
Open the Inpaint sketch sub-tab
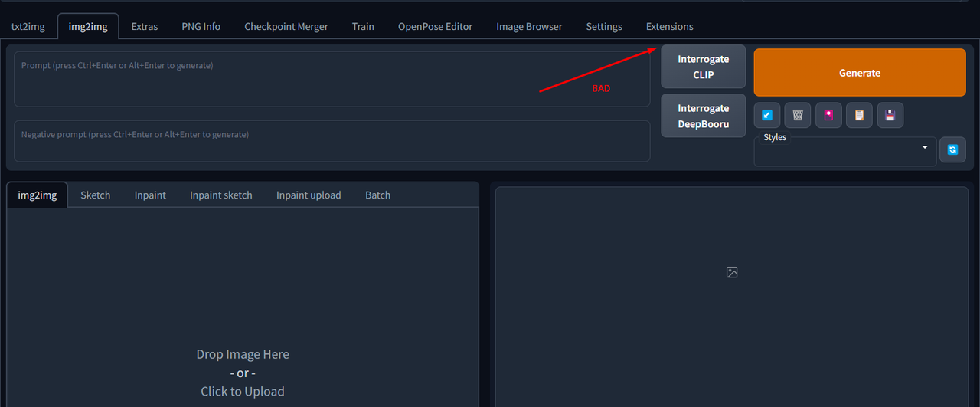pyautogui.click(x=221, y=195)
